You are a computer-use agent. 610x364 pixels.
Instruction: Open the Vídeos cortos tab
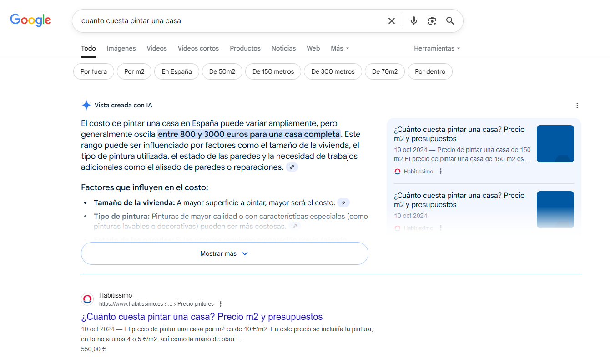(198, 48)
